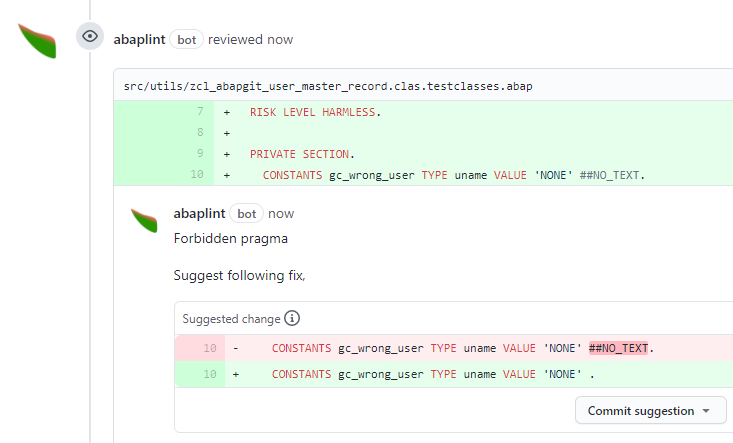The width and height of the screenshot is (733, 443).
Task: Open the comment's 'now' timestamp
Action: (281, 214)
